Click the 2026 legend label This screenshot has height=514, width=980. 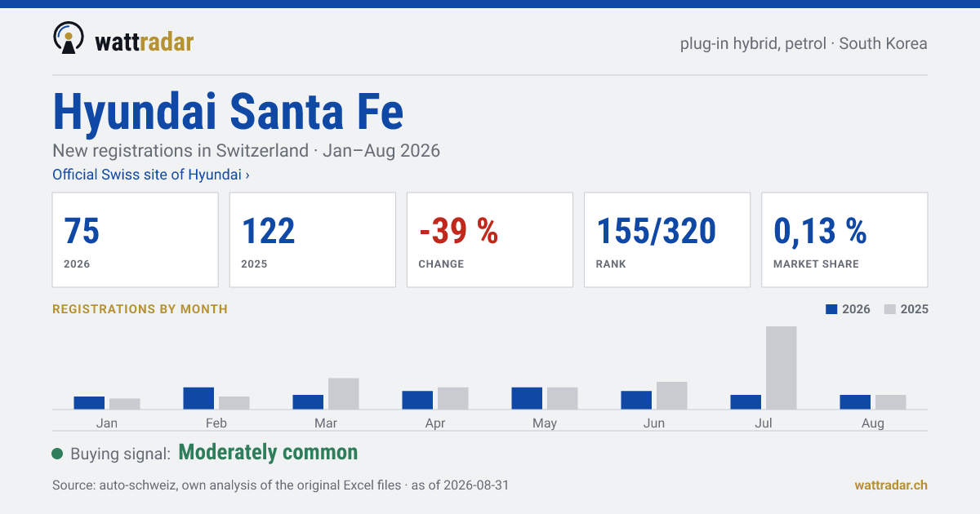(x=856, y=309)
